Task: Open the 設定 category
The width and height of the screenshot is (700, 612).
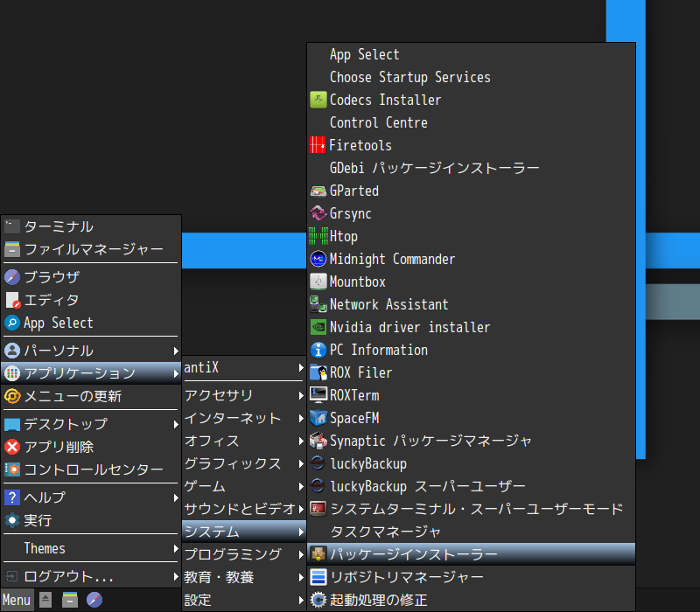Action: click(x=244, y=600)
